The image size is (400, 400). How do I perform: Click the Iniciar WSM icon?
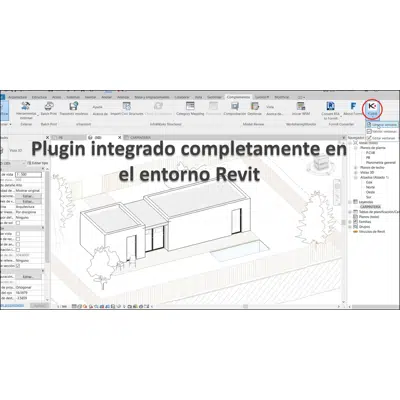pyautogui.click(x=301, y=107)
